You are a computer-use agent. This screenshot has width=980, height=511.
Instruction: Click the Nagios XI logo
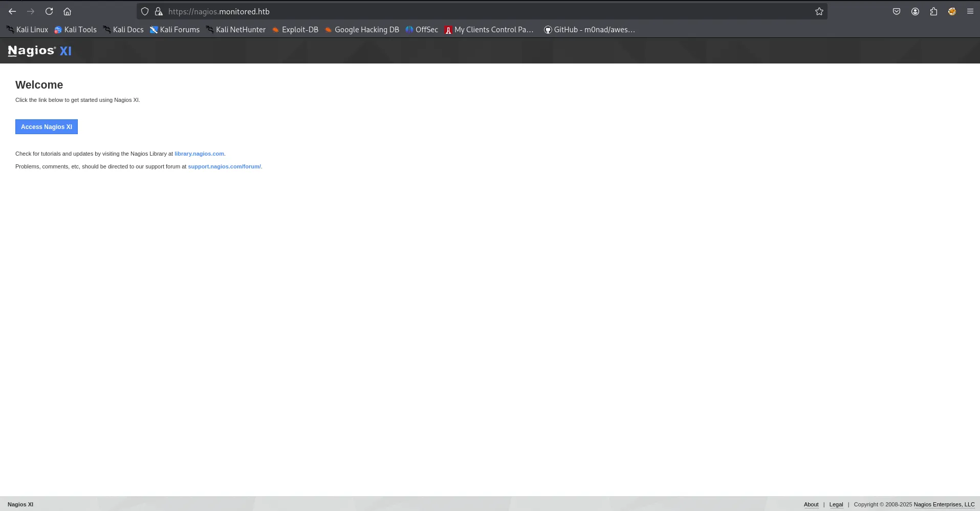pyautogui.click(x=40, y=51)
